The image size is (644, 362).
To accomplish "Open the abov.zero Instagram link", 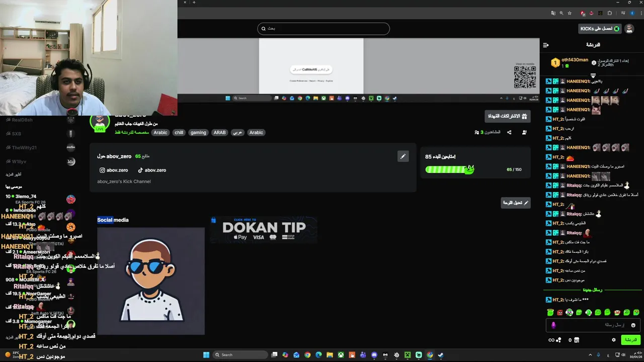I will (x=113, y=170).
